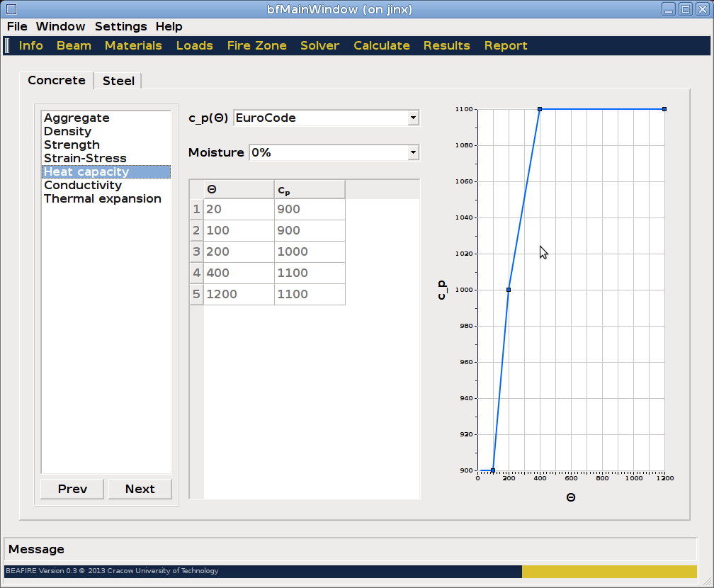714x588 pixels.
Task: Click the c_p cell with value 1000
Action: tap(310, 251)
